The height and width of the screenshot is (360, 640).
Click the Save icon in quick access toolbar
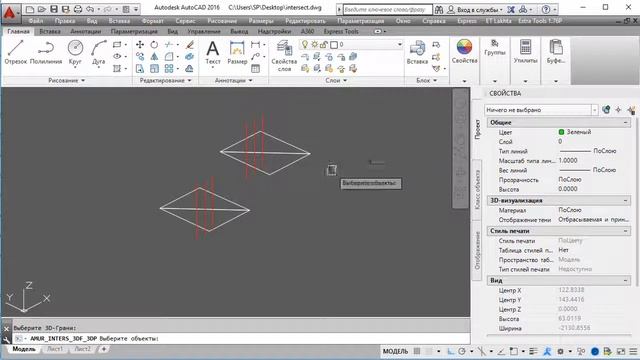(53, 9)
